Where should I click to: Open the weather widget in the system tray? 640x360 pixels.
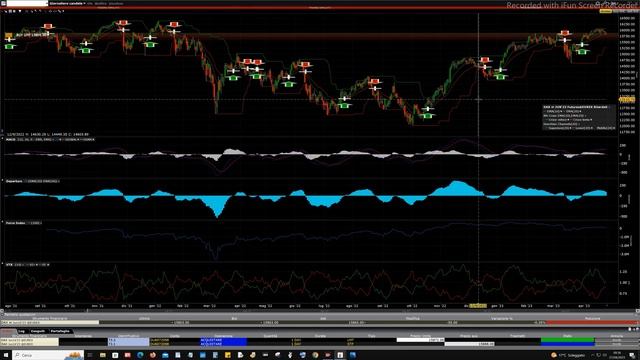coord(568,355)
